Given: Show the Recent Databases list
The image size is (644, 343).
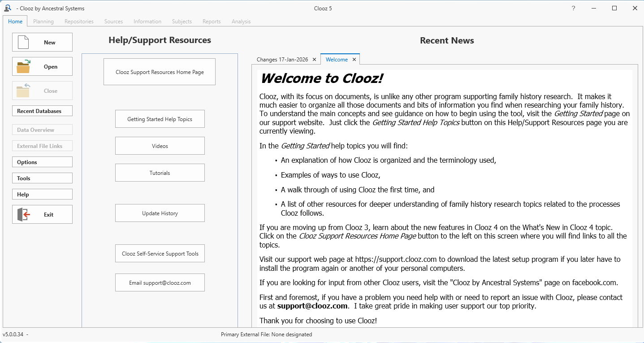Looking at the screenshot, I should [42, 111].
